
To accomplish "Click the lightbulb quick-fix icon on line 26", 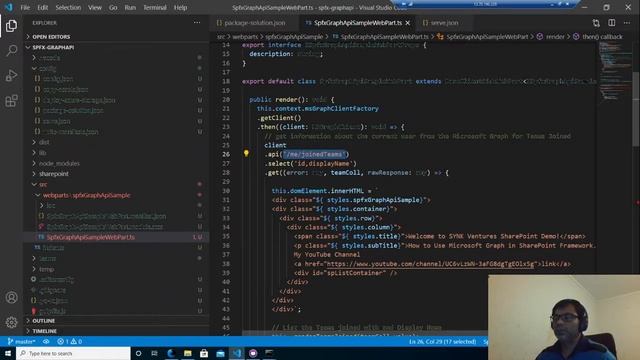I will coord(246,153).
